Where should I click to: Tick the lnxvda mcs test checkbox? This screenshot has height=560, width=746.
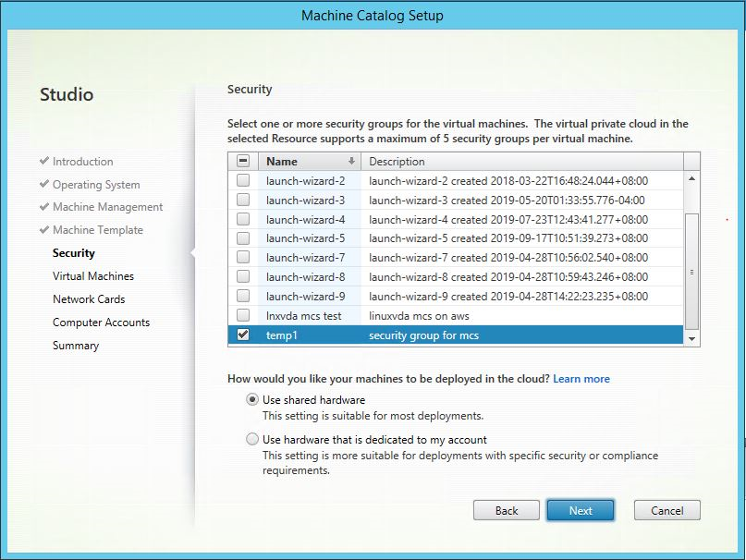click(243, 316)
